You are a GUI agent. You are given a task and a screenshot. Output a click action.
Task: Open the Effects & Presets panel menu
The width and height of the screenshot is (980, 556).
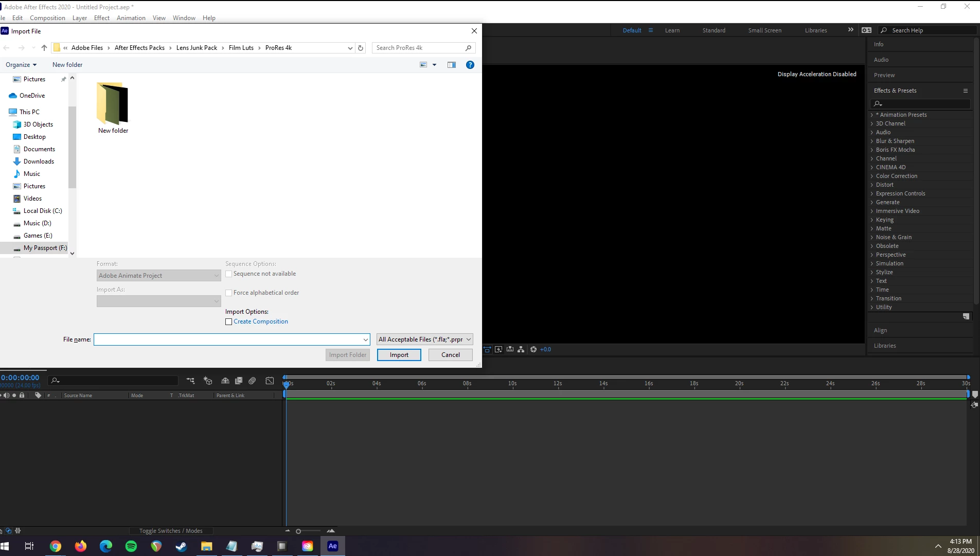(x=966, y=91)
